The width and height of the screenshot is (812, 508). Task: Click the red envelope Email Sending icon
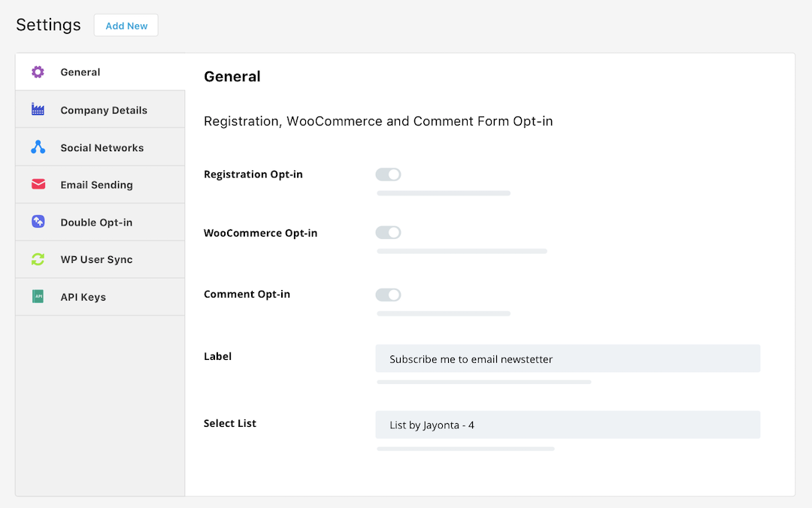(38, 185)
